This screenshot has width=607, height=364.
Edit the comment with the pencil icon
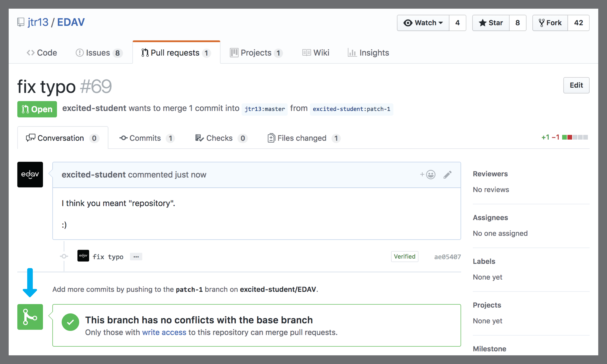pos(447,175)
